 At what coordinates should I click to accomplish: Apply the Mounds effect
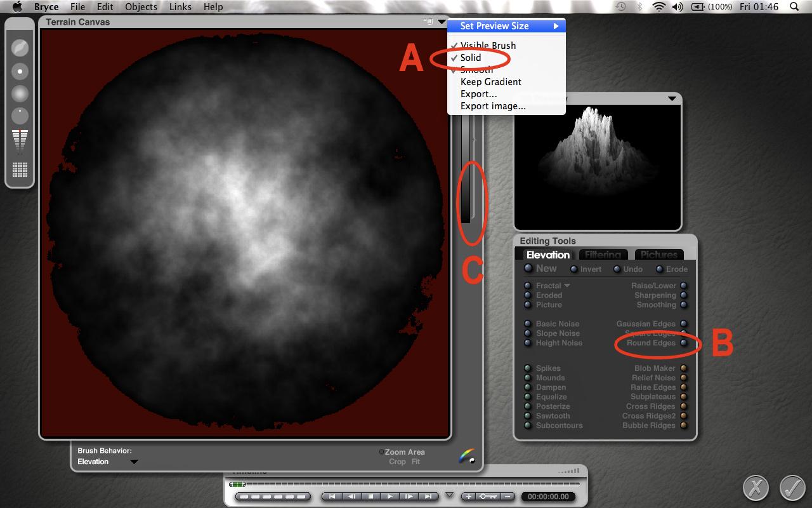tap(528, 378)
